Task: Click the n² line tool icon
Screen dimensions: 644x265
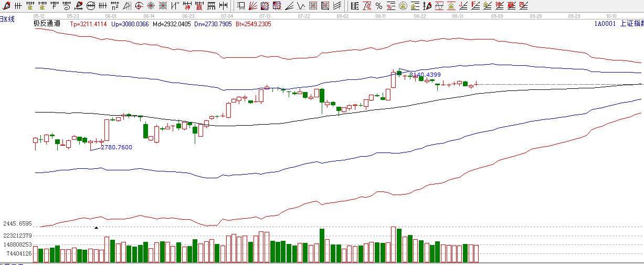Action: [x=114, y=6]
